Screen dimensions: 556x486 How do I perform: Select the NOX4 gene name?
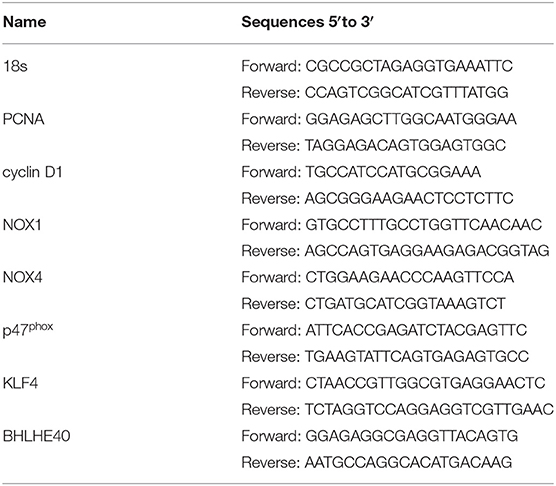point(23,277)
